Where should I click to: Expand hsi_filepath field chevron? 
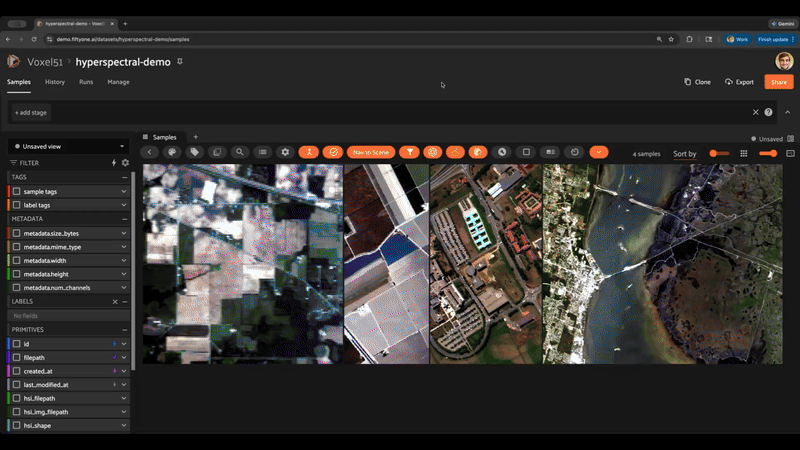(x=123, y=398)
